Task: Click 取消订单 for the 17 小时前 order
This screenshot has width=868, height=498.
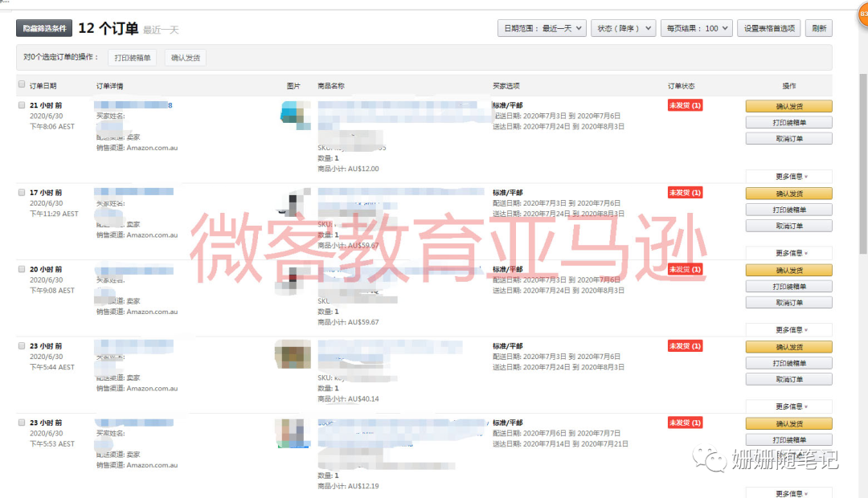Action: click(x=788, y=226)
